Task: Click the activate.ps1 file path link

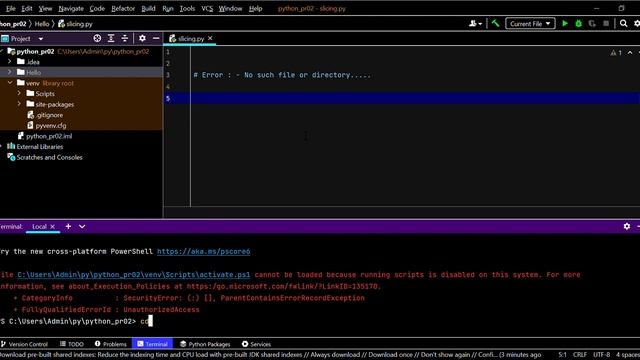Action: click(x=134, y=275)
